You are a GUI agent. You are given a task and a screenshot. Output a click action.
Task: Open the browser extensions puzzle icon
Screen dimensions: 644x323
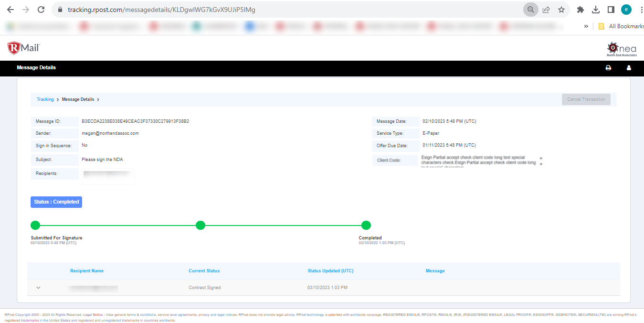pos(581,10)
